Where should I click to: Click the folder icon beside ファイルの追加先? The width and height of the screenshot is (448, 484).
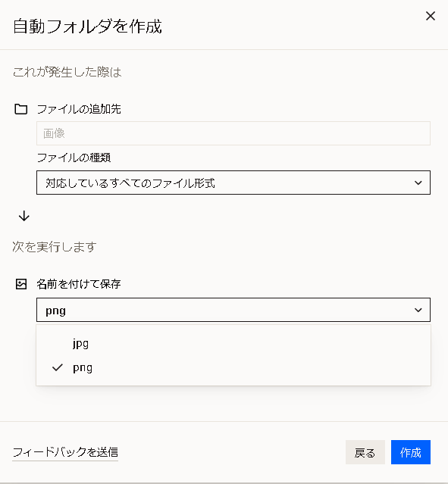pyautogui.click(x=21, y=109)
